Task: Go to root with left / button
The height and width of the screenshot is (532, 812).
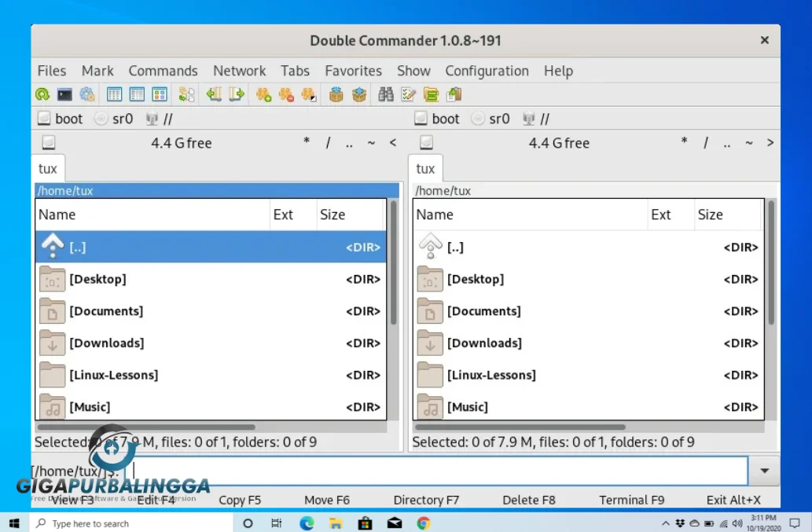Action: [x=328, y=142]
